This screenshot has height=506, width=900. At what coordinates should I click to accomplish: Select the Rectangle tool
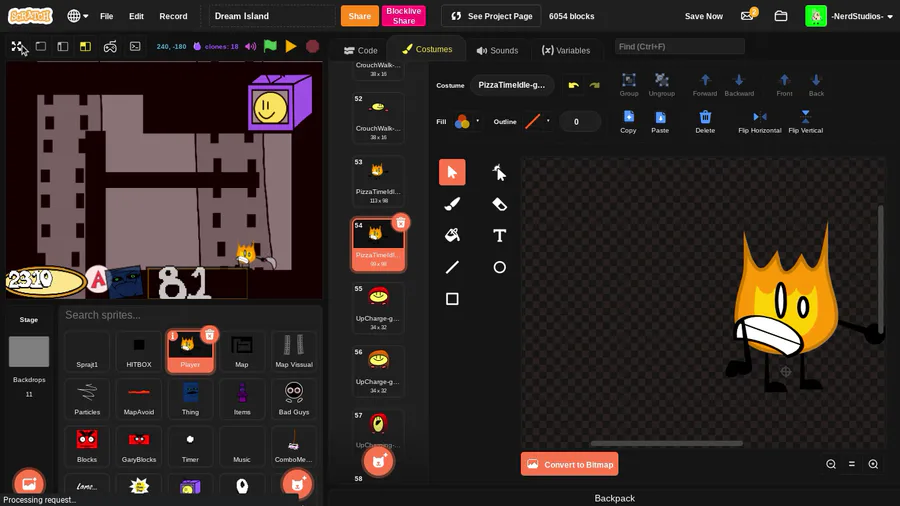coord(452,298)
